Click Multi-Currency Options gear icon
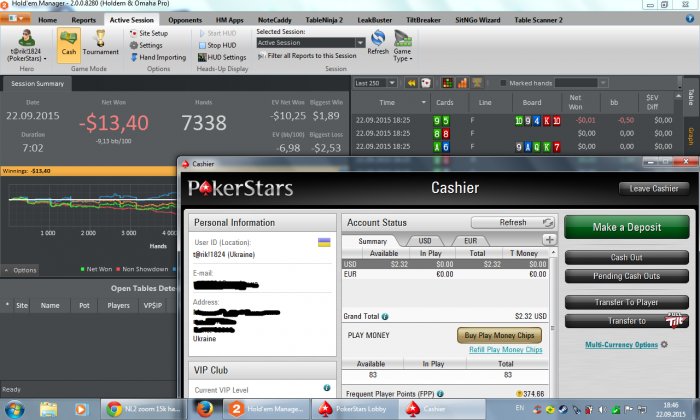 pyautogui.click(x=664, y=345)
